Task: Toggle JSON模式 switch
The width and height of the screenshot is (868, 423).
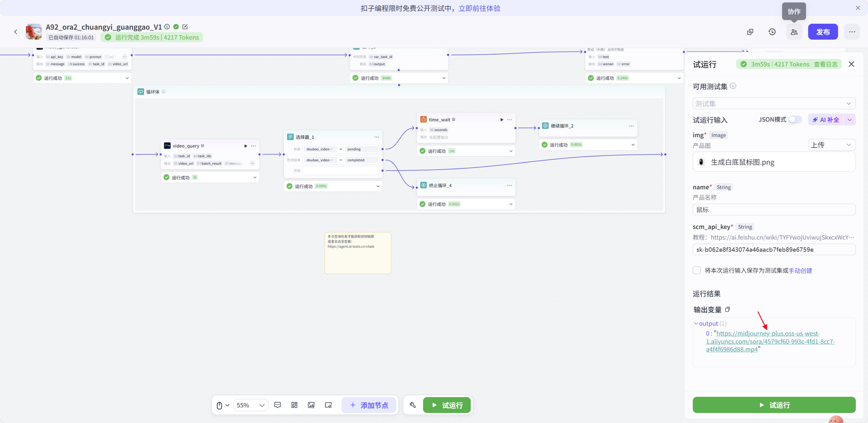Action: coord(795,119)
